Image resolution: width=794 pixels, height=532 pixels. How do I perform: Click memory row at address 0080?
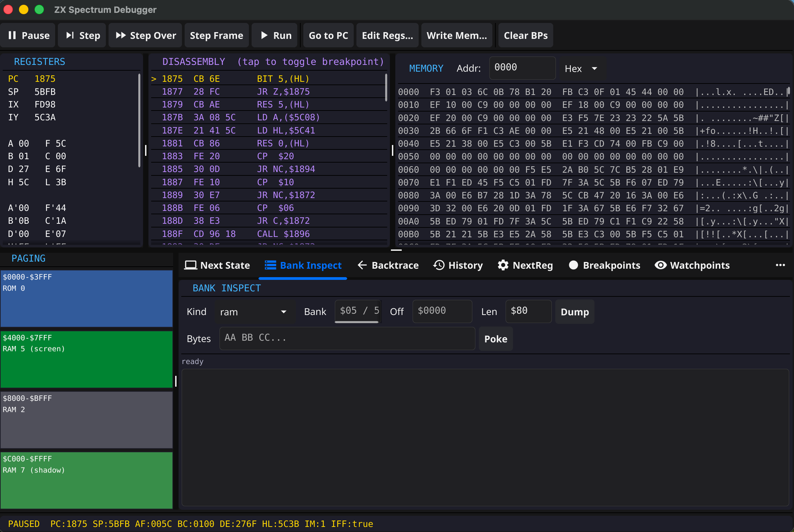[593, 195]
